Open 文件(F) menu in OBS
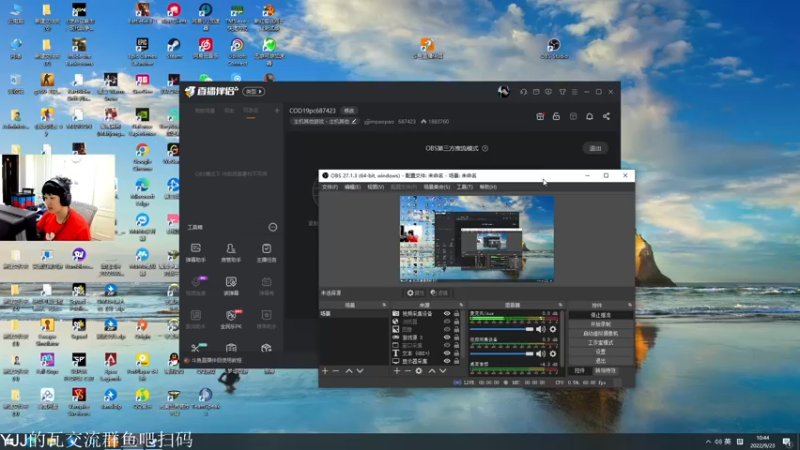The image size is (800, 450). pyautogui.click(x=330, y=187)
